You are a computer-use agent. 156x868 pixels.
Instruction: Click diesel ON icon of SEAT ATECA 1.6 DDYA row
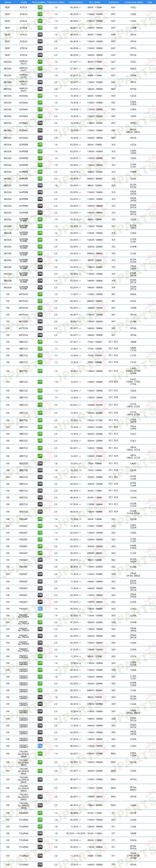[40, 35]
